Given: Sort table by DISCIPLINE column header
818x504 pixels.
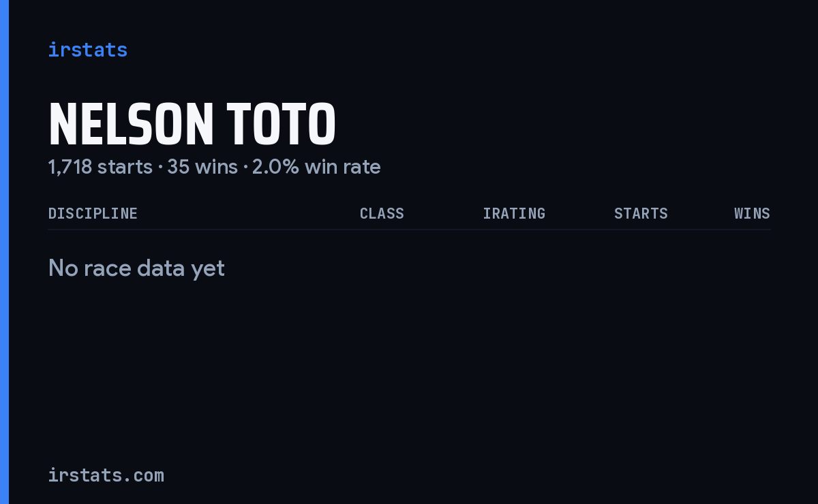Looking at the screenshot, I should click(x=93, y=213).
